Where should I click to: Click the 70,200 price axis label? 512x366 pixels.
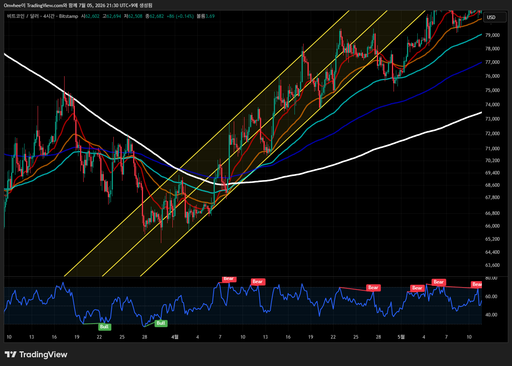[x=492, y=160]
